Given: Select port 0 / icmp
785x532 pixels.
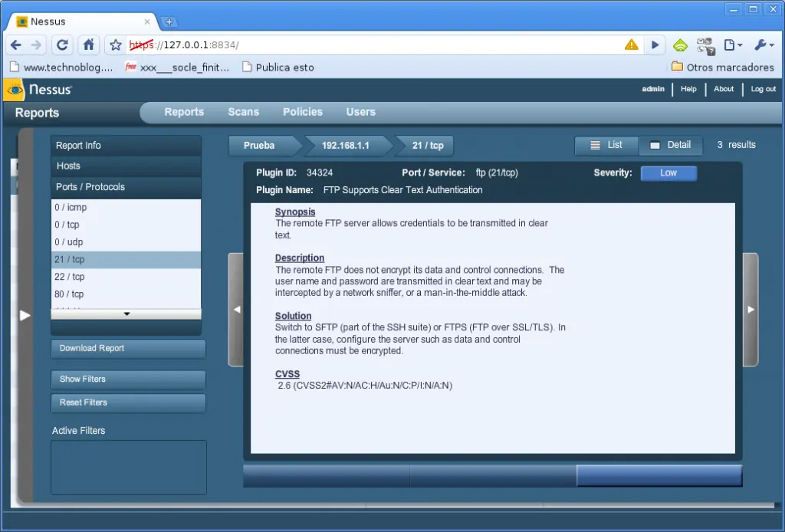Looking at the screenshot, I should [126, 207].
